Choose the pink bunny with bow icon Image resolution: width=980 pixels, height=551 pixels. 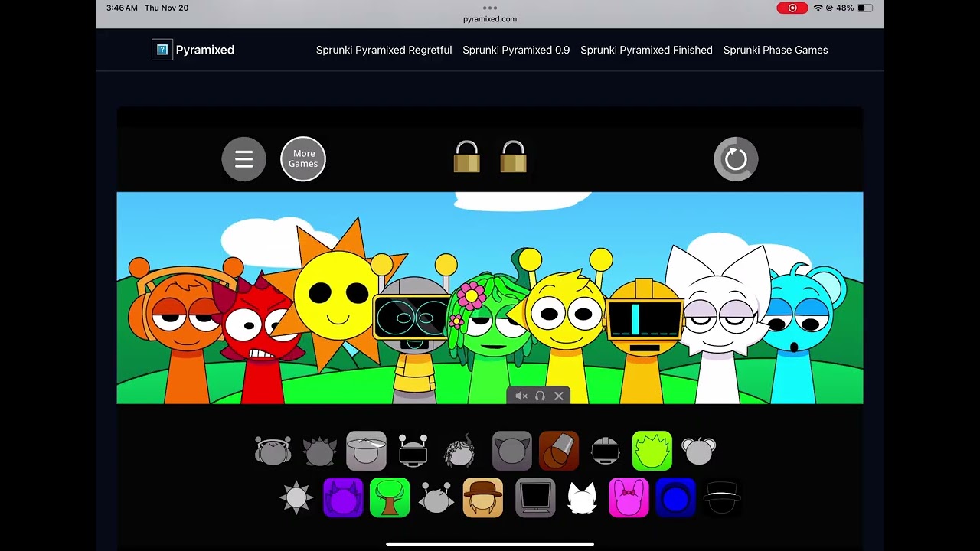629,497
